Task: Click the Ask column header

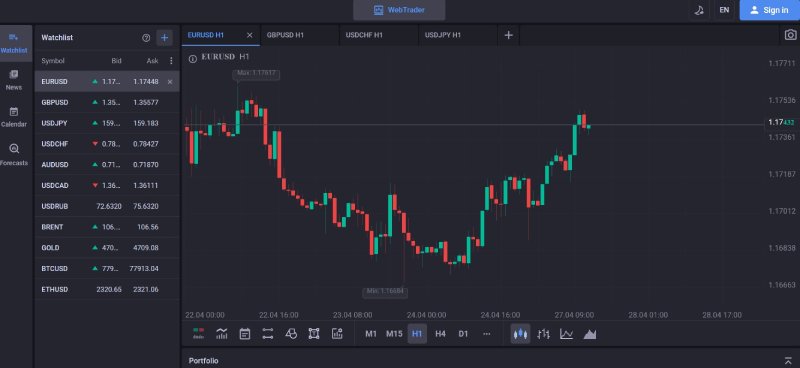Action: pos(153,61)
